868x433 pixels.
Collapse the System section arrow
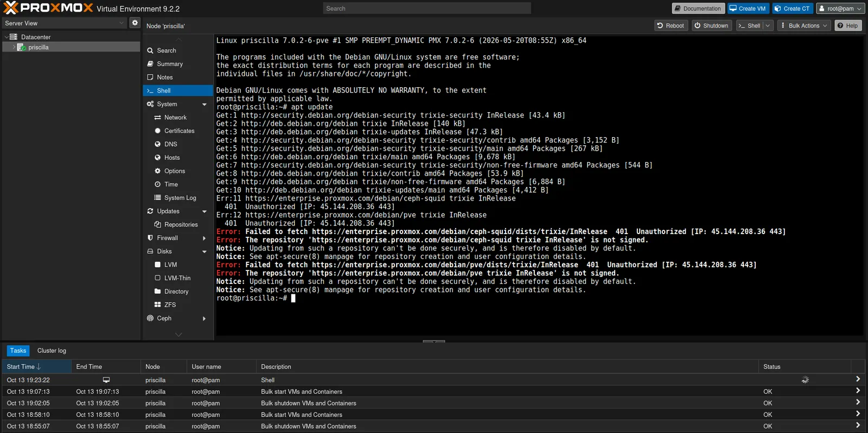click(205, 105)
